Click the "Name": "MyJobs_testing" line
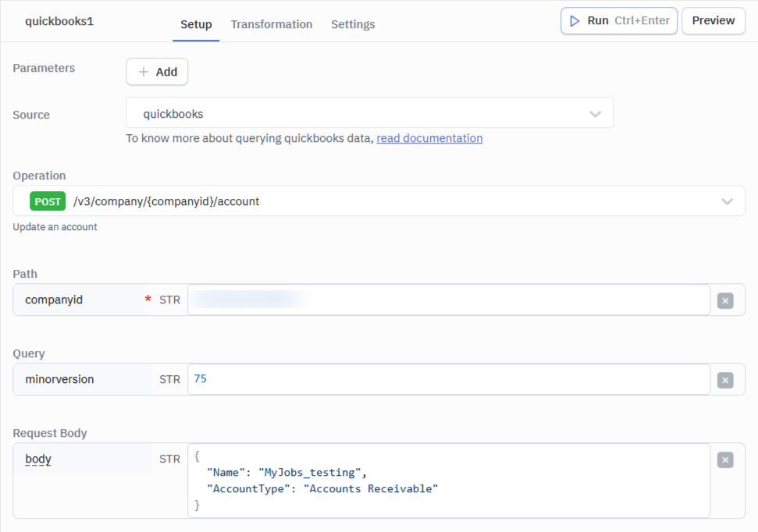 (x=286, y=473)
